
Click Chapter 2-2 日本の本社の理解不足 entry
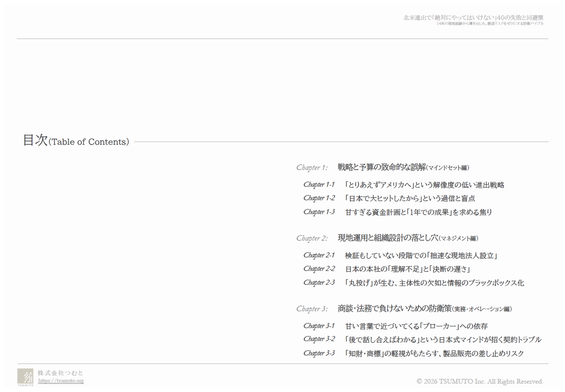(387, 269)
